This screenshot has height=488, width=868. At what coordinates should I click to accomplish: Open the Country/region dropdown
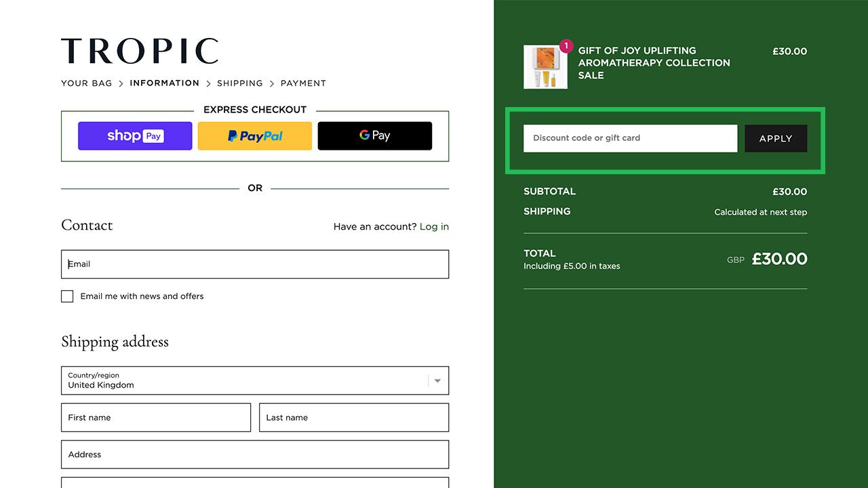255,380
